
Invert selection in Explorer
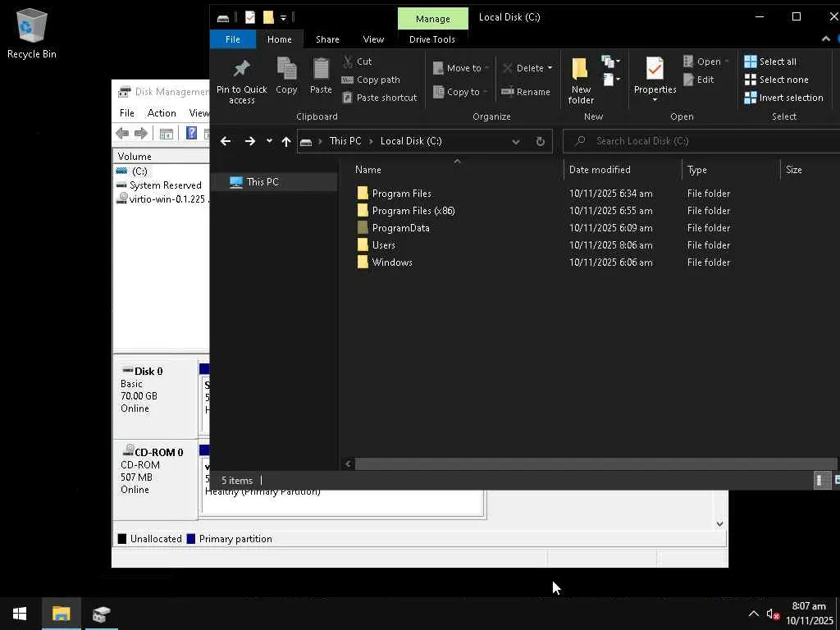[x=783, y=98]
